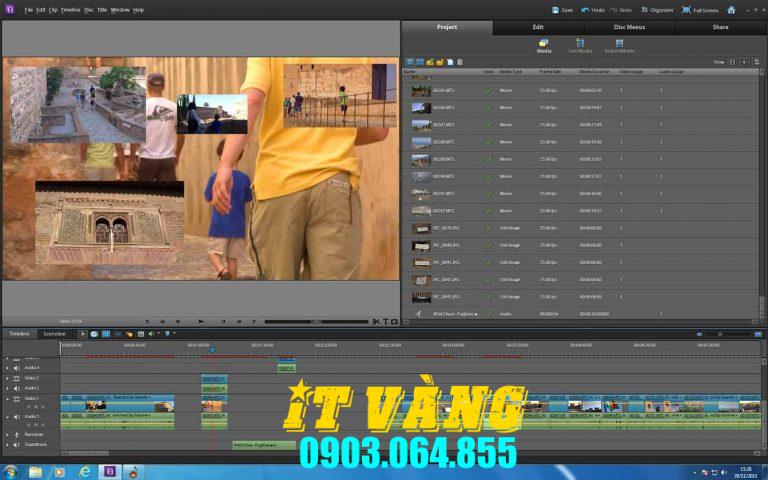This screenshot has height=480, width=768.
Task: Switch to the Edit tab
Action: pyautogui.click(x=538, y=27)
